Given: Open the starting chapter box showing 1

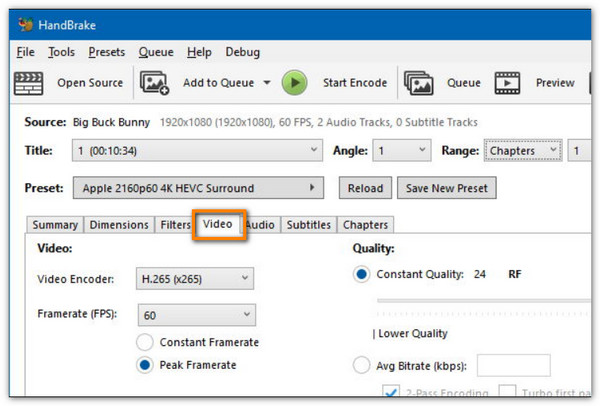Looking at the screenshot, I should [x=579, y=150].
